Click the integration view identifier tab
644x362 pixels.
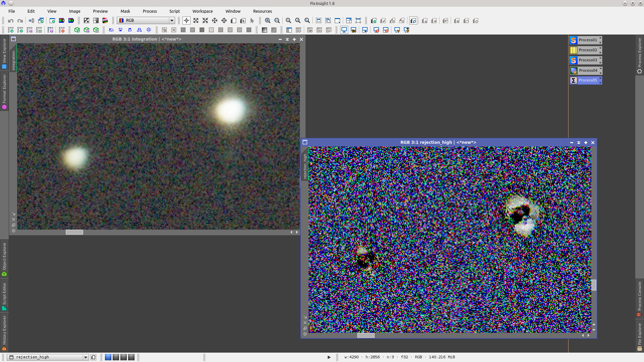[x=14, y=60]
